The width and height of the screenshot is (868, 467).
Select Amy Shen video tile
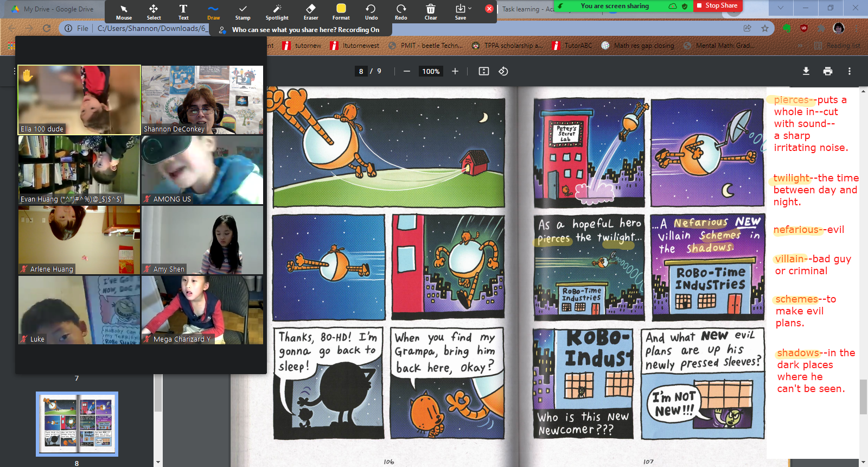[202, 240]
